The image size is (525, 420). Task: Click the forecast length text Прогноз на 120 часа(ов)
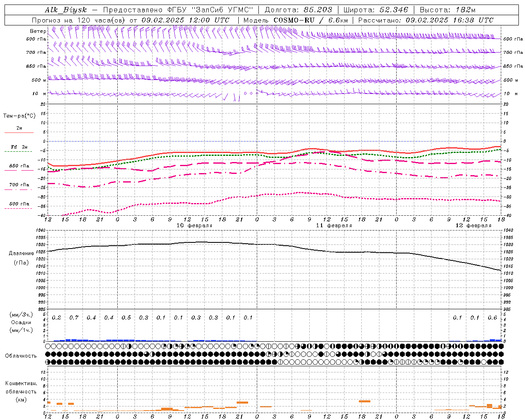(78, 20)
